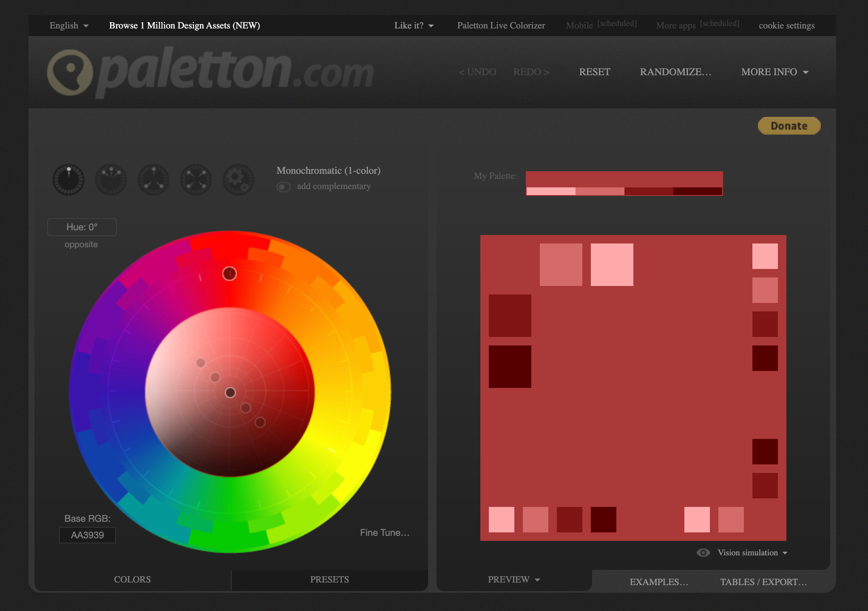Viewport: 868px width, 611px height.
Task: Open the TABLES / EXPORT tab
Action: click(764, 582)
